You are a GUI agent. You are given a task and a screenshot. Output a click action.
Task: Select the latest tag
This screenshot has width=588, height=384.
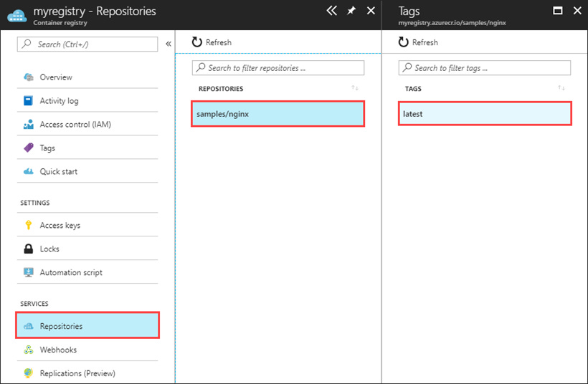tap(485, 113)
